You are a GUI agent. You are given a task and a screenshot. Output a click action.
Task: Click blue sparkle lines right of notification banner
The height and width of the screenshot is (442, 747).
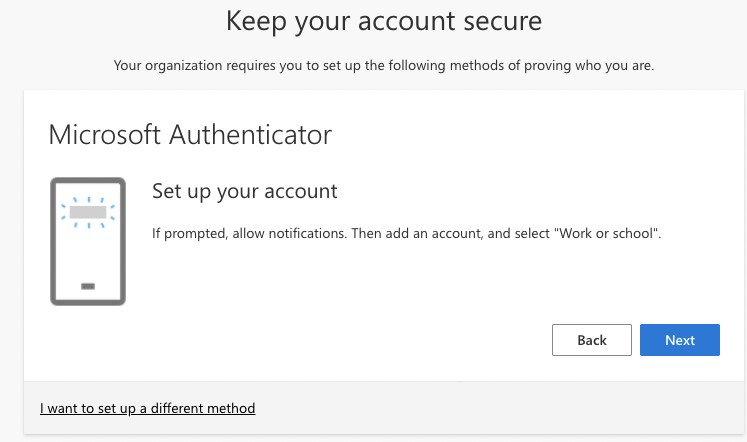[x=111, y=212]
